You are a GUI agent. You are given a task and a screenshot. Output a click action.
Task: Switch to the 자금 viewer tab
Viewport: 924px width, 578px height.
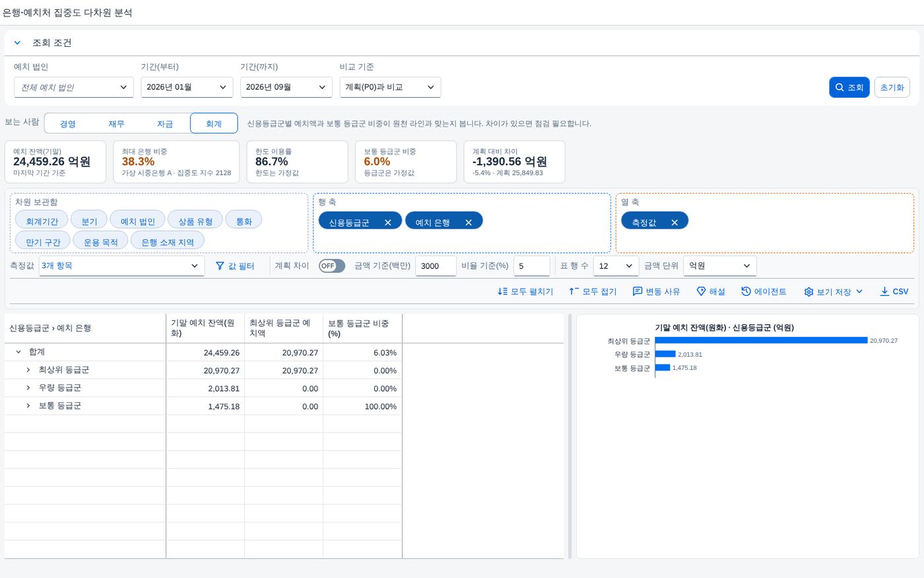point(165,124)
